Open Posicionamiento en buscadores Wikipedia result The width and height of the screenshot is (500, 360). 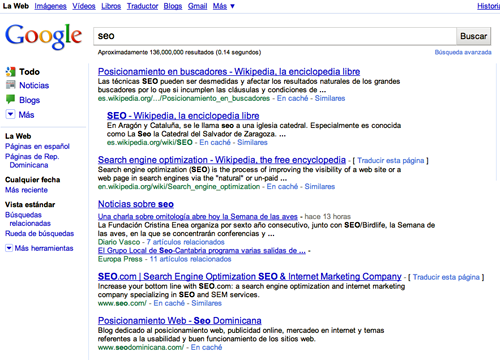pos(229,71)
